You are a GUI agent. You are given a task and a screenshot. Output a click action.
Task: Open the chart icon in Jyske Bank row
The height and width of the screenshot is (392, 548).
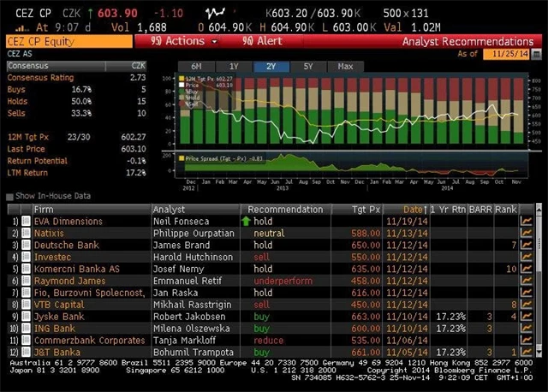tap(526, 316)
